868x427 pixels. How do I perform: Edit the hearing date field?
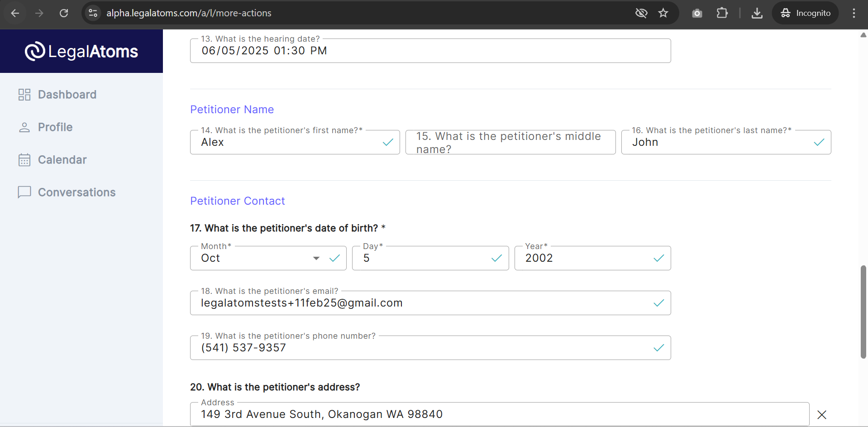pos(430,51)
